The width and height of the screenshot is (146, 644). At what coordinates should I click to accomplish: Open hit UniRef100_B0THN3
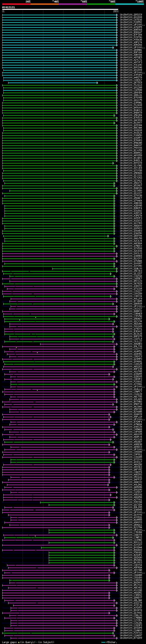[131, 402]
